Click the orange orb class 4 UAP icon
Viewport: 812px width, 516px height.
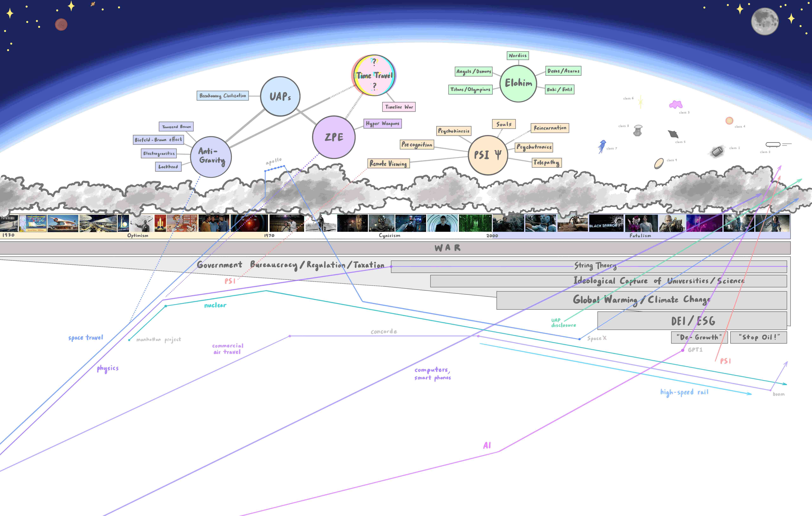point(729,121)
